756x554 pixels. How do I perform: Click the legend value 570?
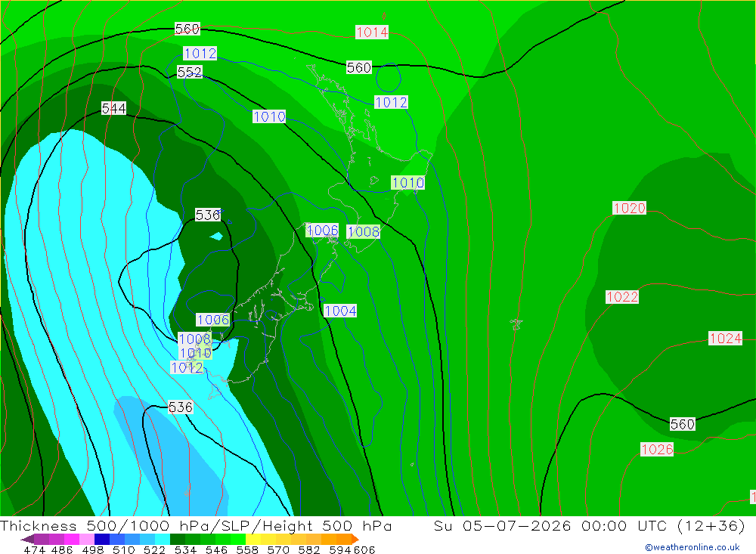(277, 549)
